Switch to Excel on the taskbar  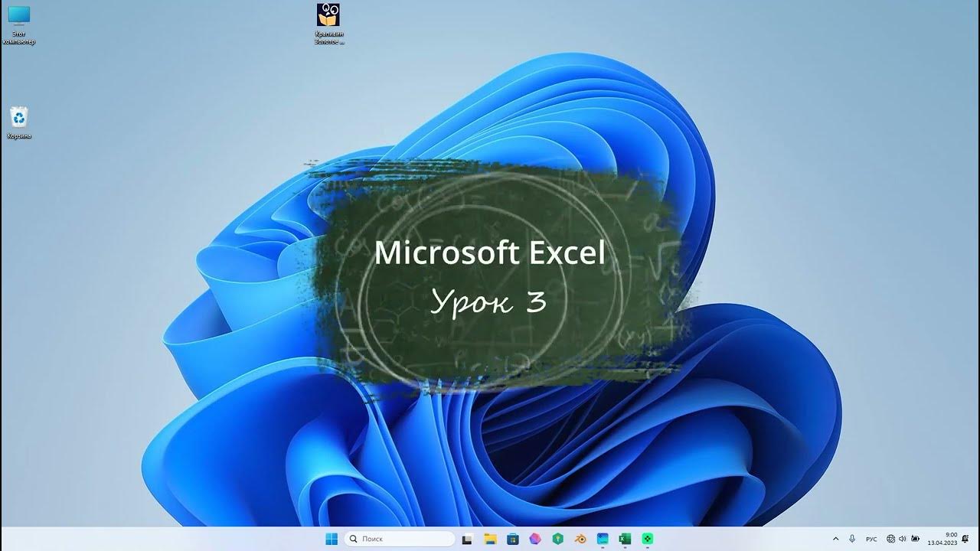pos(625,540)
